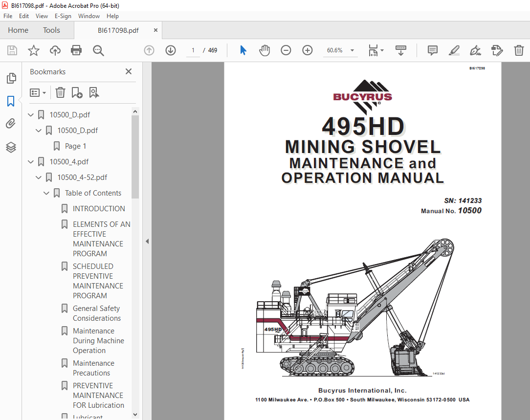This screenshot has width=530, height=420.
Task: Open General Safety Considerations bookmark
Action: (97, 313)
